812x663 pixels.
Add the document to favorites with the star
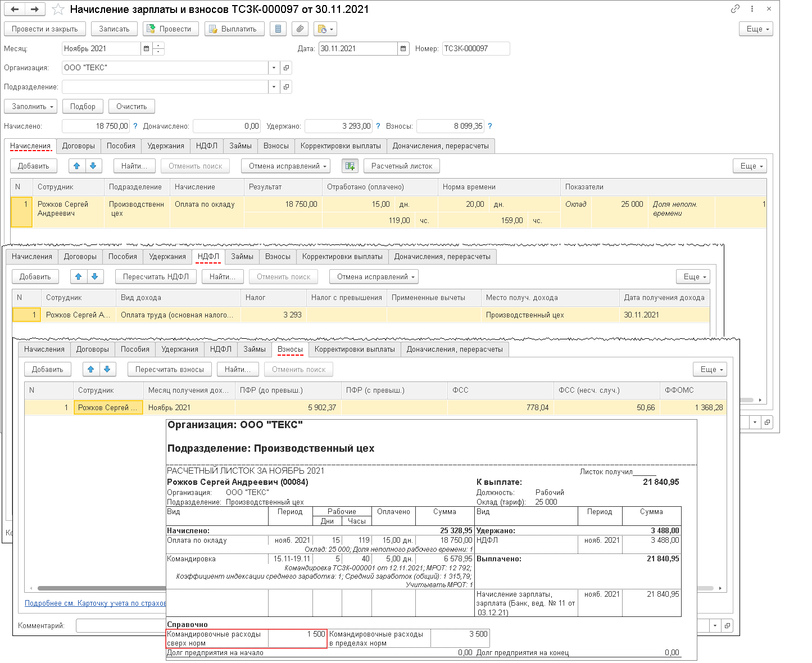[57, 10]
